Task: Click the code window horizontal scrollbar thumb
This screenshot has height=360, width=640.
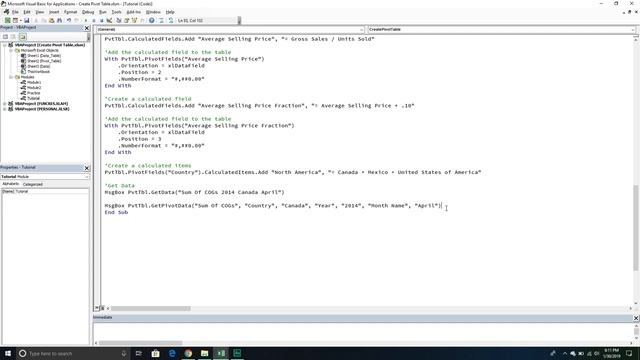Action: [x=151, y=309]
